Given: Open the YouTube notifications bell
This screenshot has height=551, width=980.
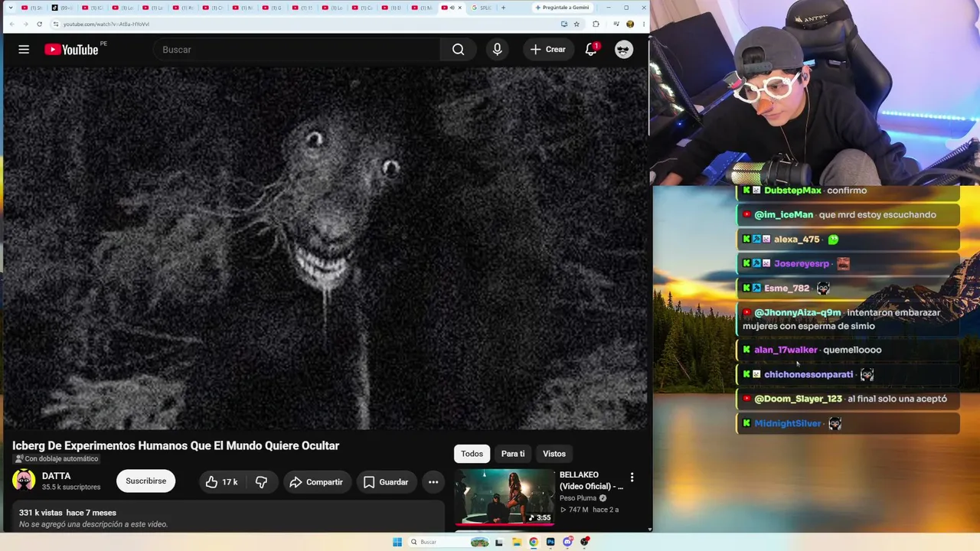Looking at the screenshot, I should coord(591,50).
